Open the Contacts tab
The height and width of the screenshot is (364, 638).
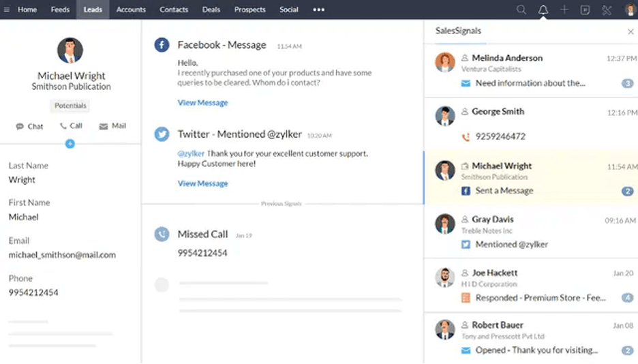coord(174,10)
